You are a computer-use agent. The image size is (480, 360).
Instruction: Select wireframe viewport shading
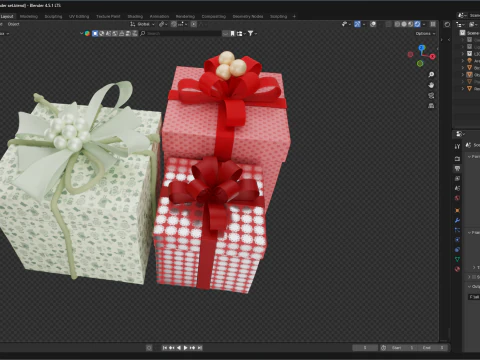point(397,24)
